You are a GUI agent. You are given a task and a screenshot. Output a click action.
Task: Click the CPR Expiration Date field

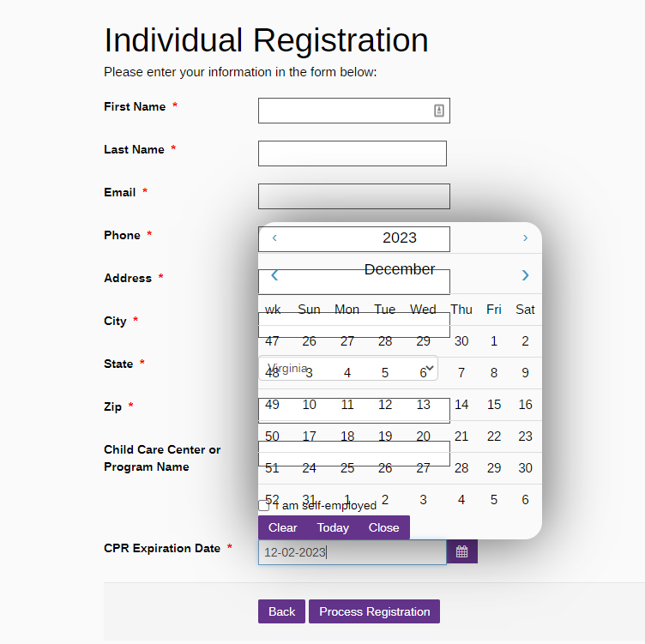[352, 552]
